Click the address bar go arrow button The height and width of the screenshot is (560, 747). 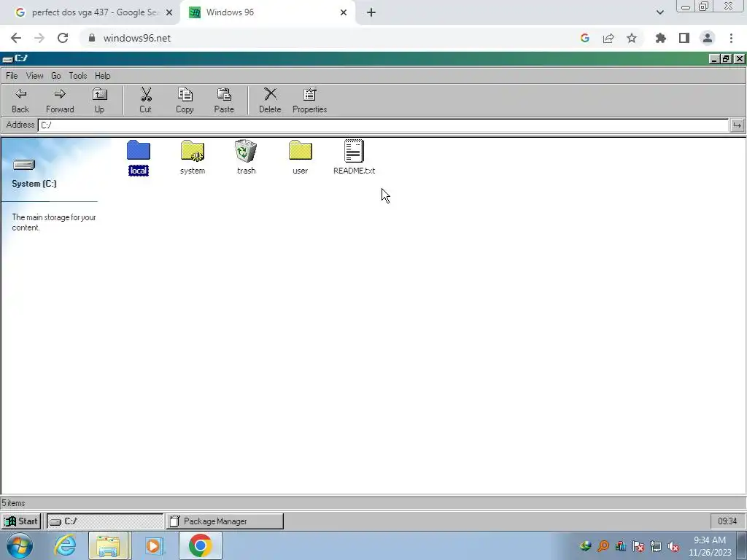click(737, 125)
